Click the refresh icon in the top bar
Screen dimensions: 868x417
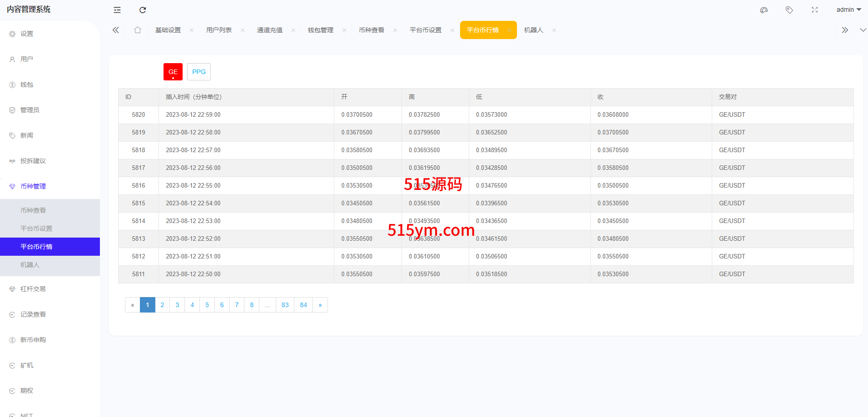click(x=143, y=10)
